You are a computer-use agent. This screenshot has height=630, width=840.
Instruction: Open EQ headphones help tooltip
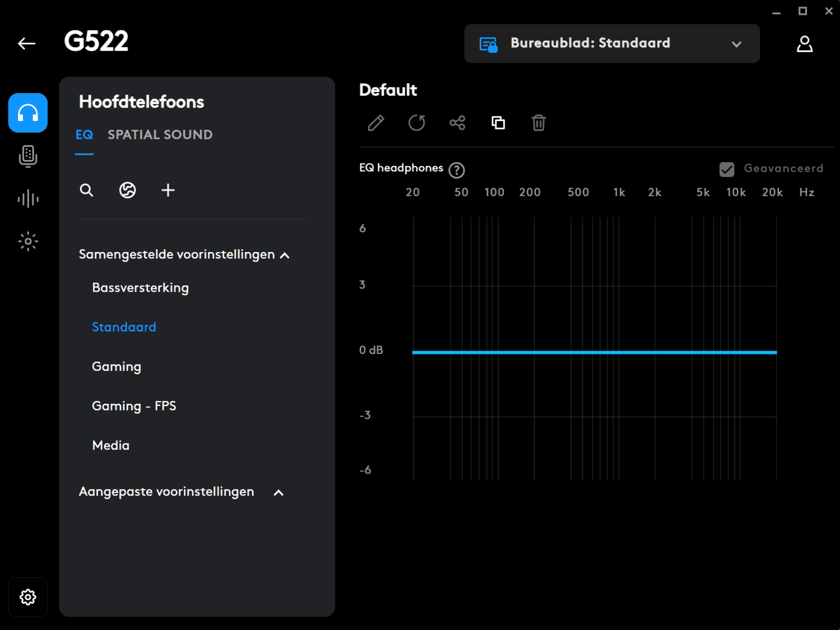pyautogui.click(x=457, y=170)
